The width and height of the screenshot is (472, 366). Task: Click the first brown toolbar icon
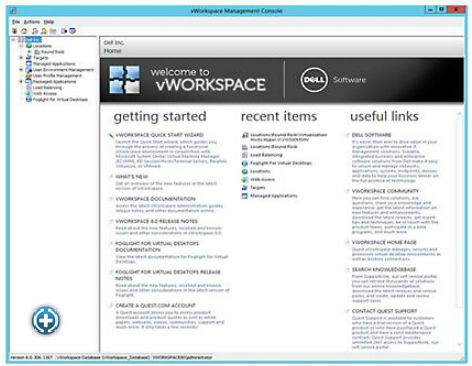point(15,31)
